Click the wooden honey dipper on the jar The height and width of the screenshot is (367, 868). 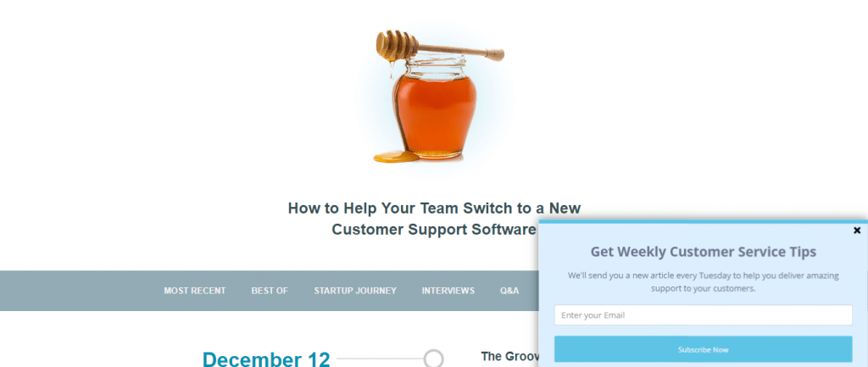tap(440, 48)
